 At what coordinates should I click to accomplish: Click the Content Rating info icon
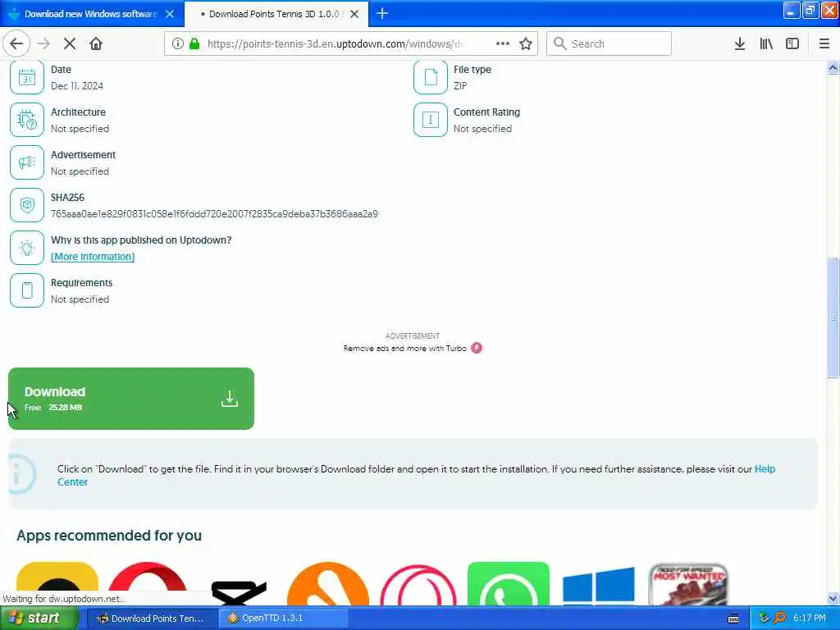tap(430, 120)
